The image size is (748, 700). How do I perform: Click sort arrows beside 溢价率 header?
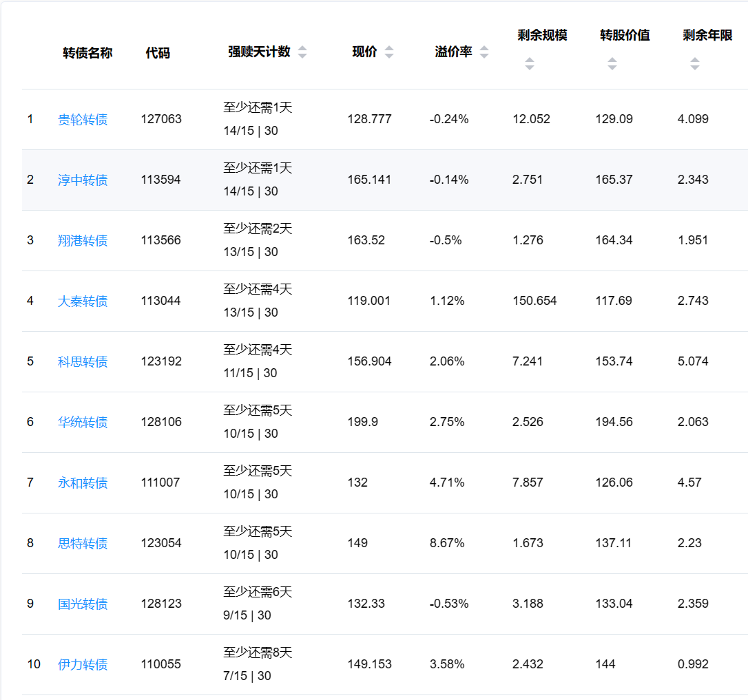484,52
